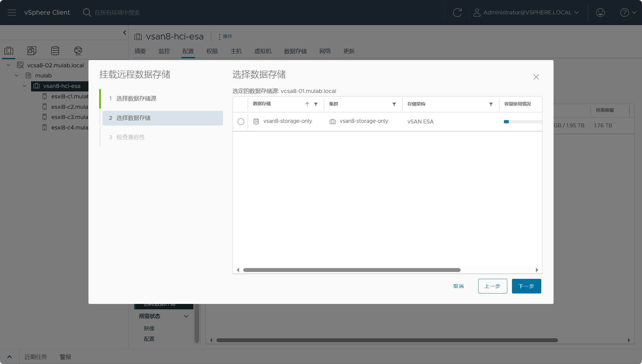Collapse the 所需状态 settings section
The image size is (642, 364).
pyautogui.click(x=186, y=316)
